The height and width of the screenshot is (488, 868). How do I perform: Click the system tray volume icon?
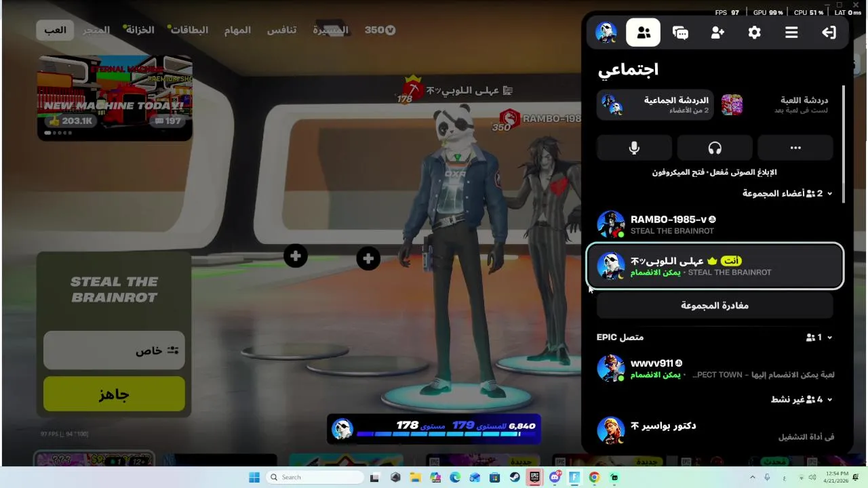pos(812,477)
